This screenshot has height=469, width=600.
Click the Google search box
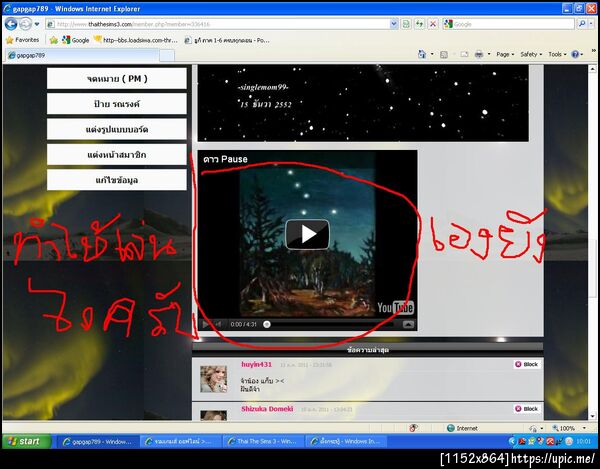[x=509, y=24]
